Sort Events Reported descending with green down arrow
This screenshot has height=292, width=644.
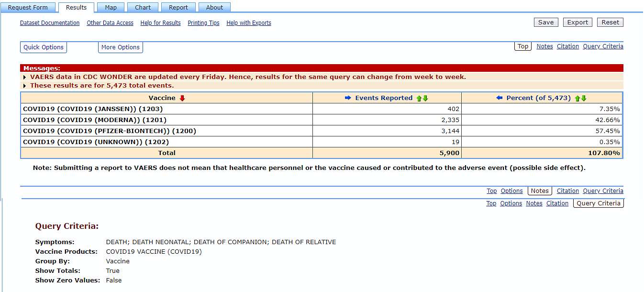[x=425, y=98]
